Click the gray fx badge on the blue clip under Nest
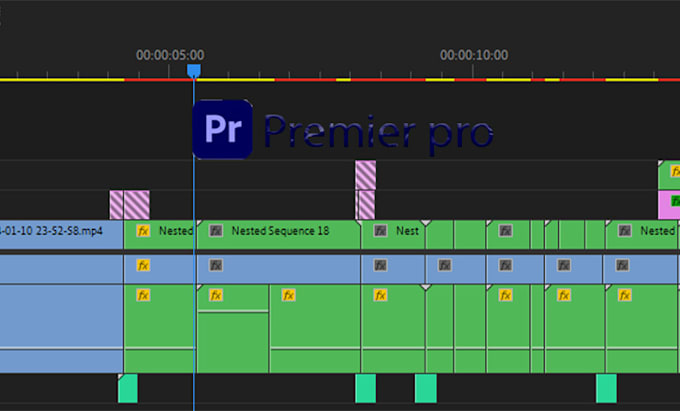This screenshot has width=680, height=411. pyautogui.click(x=380, y=265)
